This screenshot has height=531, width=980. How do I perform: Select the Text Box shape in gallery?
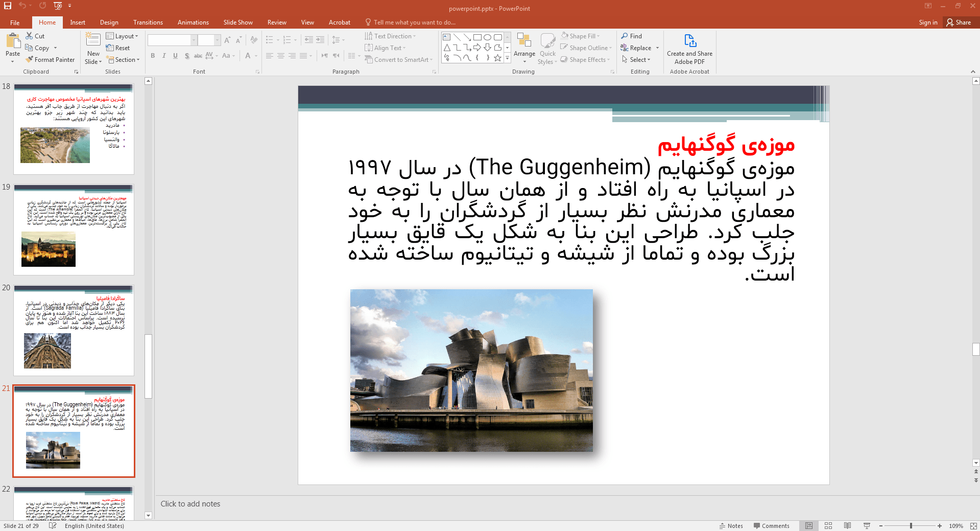pos(446,37)
